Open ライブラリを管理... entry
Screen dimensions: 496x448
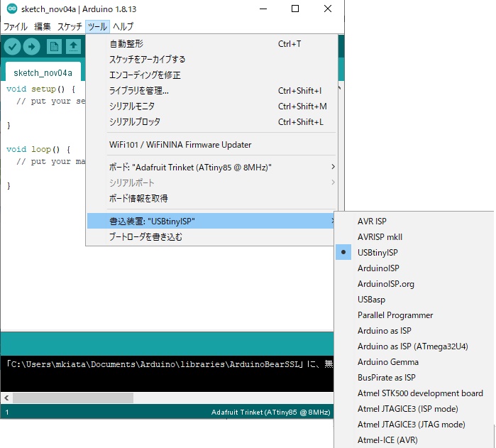coord(211,91)
